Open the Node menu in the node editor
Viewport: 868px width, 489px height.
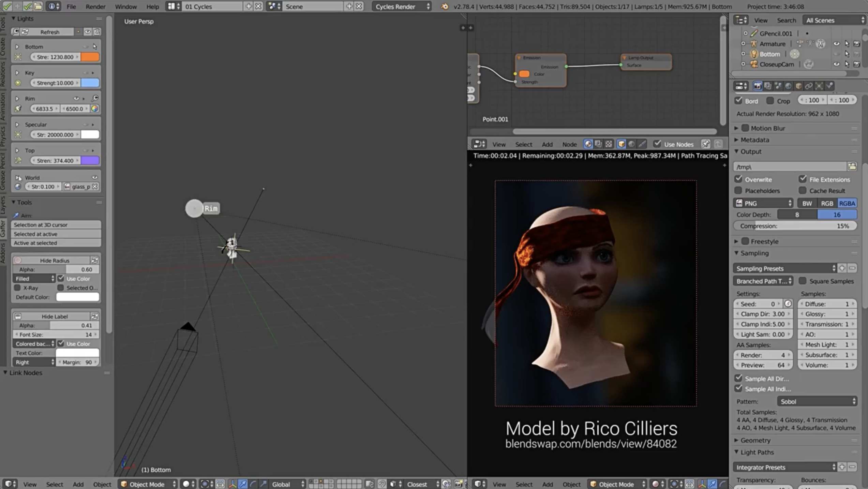[x=569, y=144]
